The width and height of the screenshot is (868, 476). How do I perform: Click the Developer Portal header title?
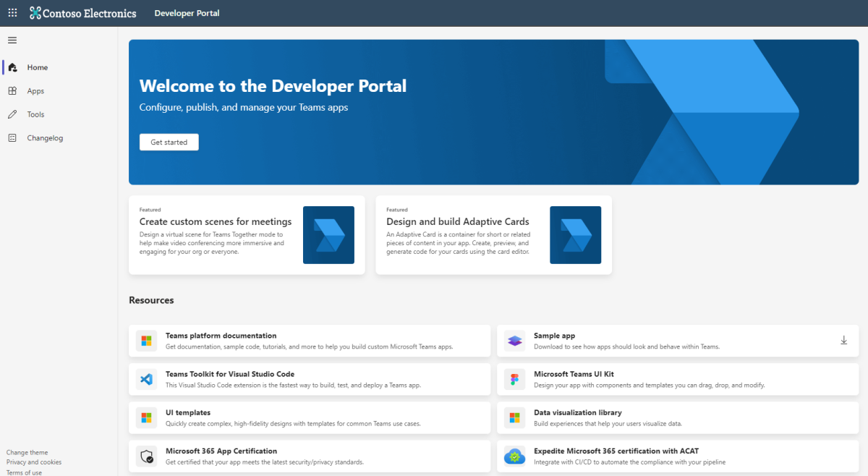(187, 13)
